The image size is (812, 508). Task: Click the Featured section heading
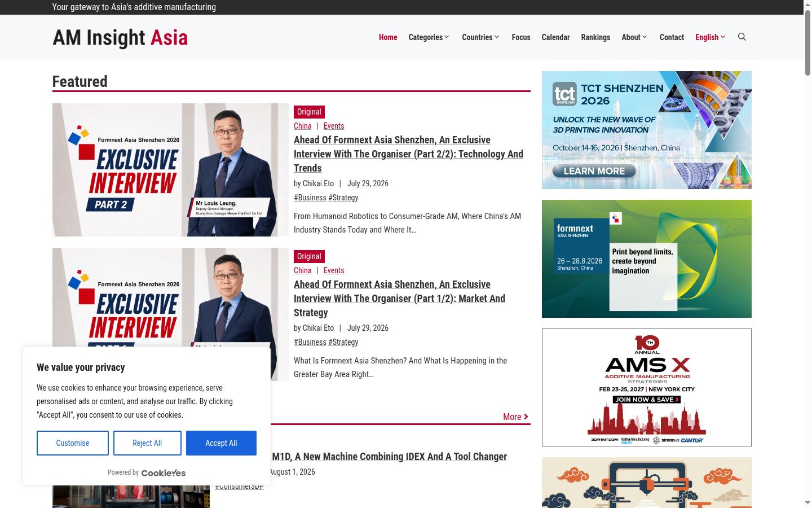pos(80,81)
